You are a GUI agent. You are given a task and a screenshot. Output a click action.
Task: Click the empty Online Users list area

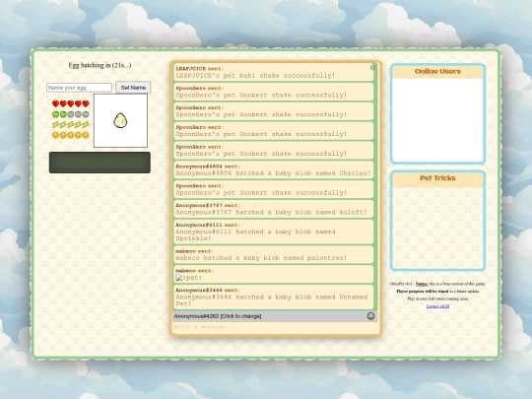click(x=437, y=119)
